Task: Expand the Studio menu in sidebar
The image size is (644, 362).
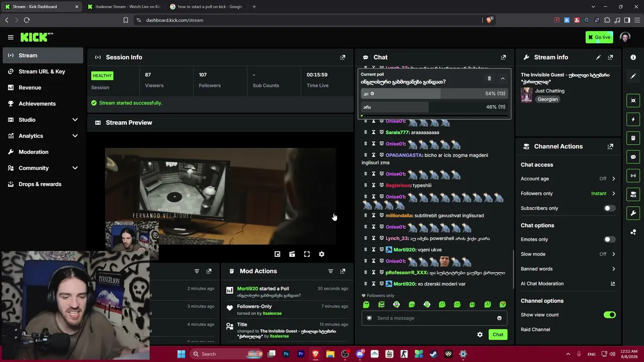Action: [x=75, y=120]
